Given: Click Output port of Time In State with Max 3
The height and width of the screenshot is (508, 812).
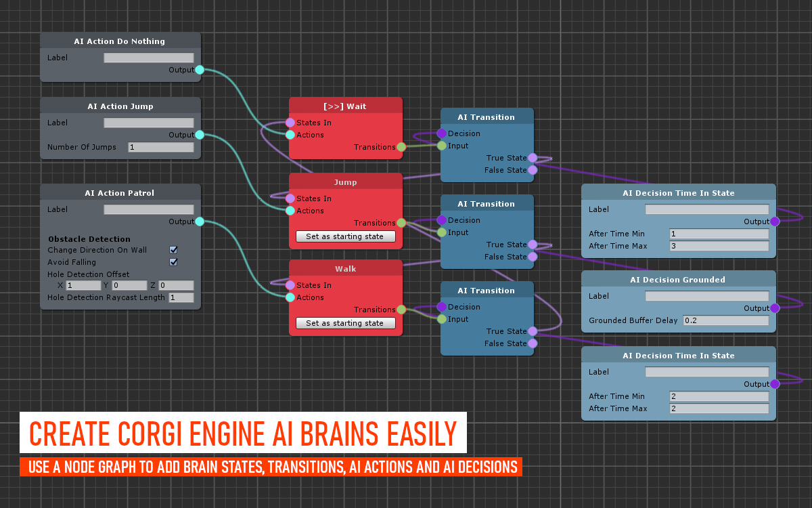Looking at the screenshot, I should [775, 221].
